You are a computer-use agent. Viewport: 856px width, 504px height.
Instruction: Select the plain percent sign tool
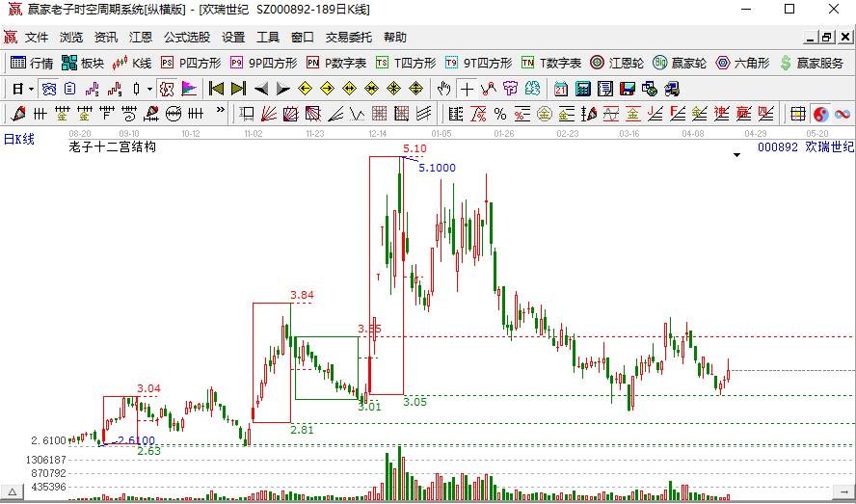click(x=500, y=114)
